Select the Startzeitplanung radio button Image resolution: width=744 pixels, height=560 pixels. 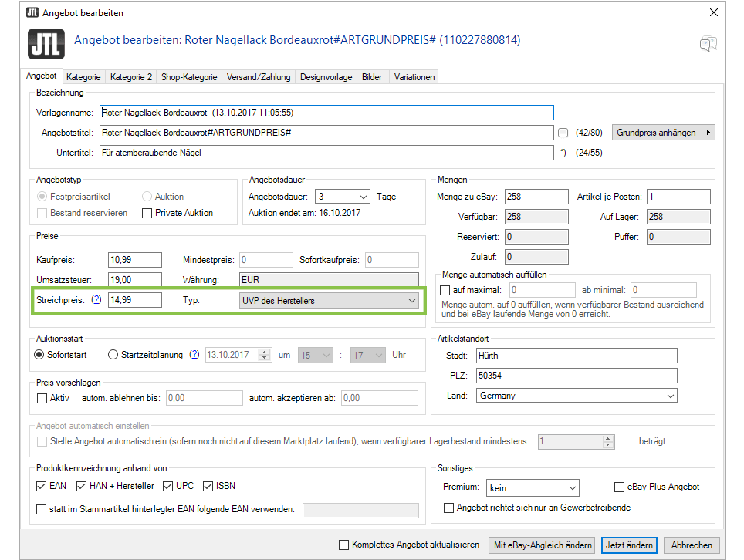pos(113,355)
